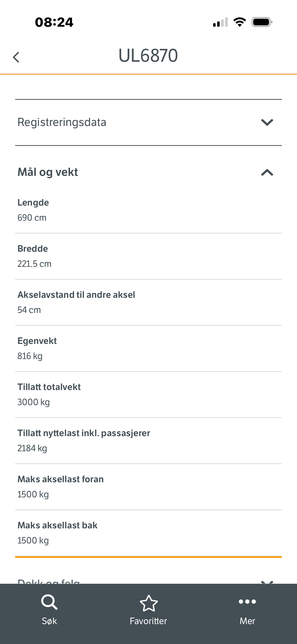Select the Egenvekt 816 kg row

[148, 348]
